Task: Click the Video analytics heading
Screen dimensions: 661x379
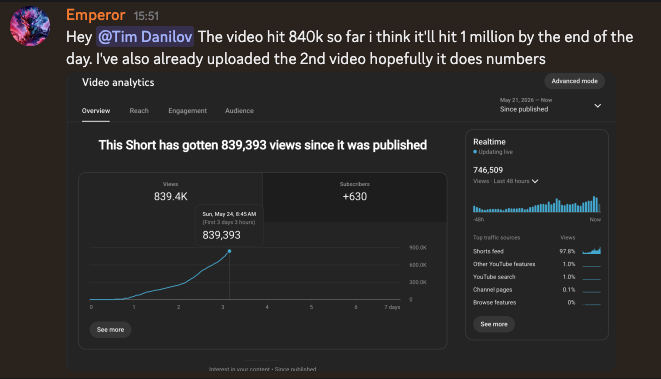Action: pos(118,82)
